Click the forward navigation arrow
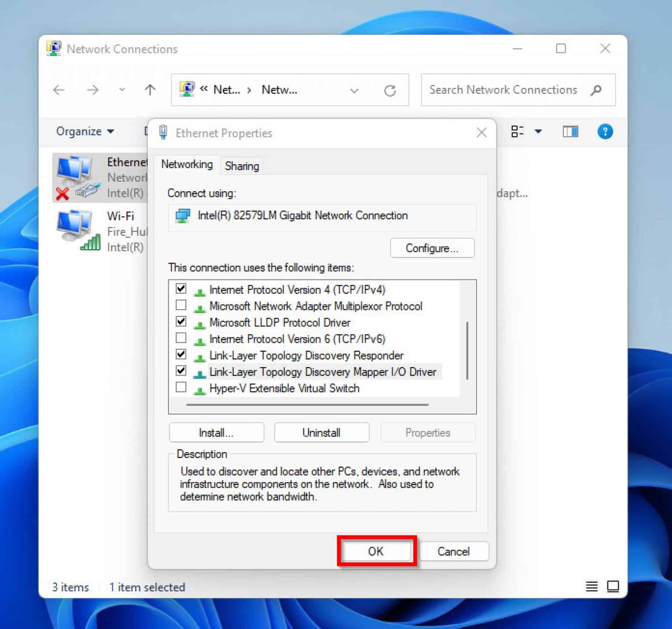Image resolution: width=672 pixels, height=629 pixels. click(93, 90)
